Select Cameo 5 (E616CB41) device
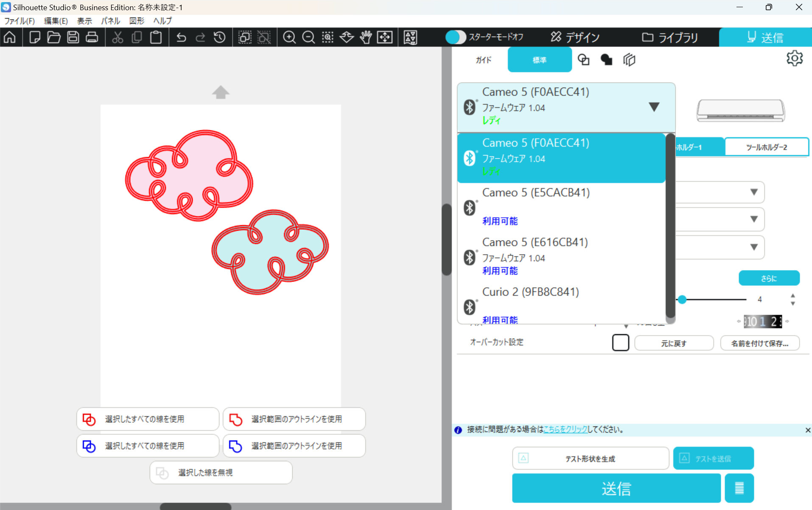Screen dimensions: 812x510 point(561,257)
